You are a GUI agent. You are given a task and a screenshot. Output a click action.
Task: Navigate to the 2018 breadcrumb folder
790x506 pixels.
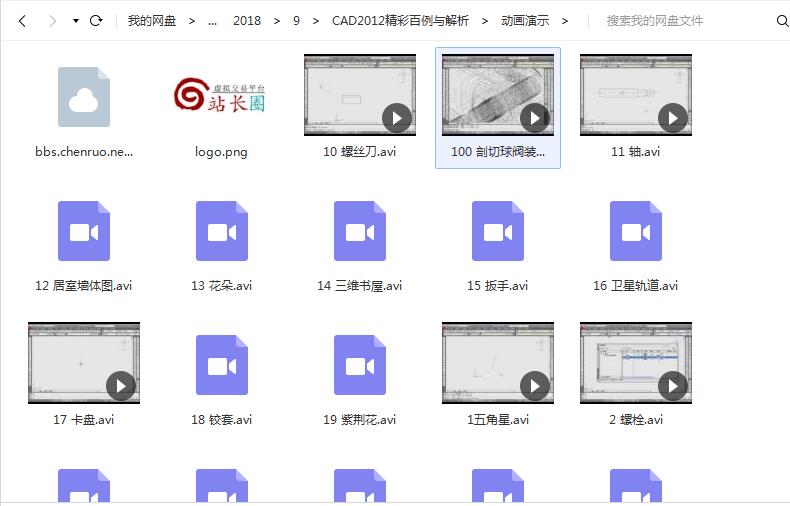coord(247,21)
